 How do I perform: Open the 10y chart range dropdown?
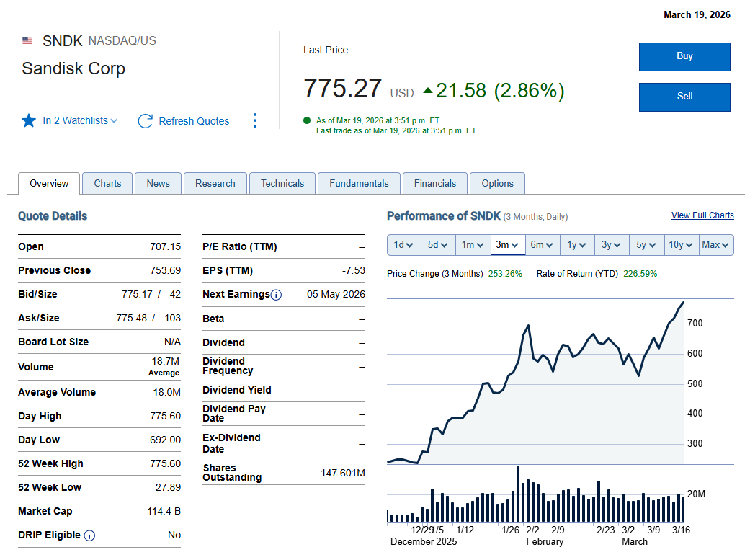(x=682, y=245)
